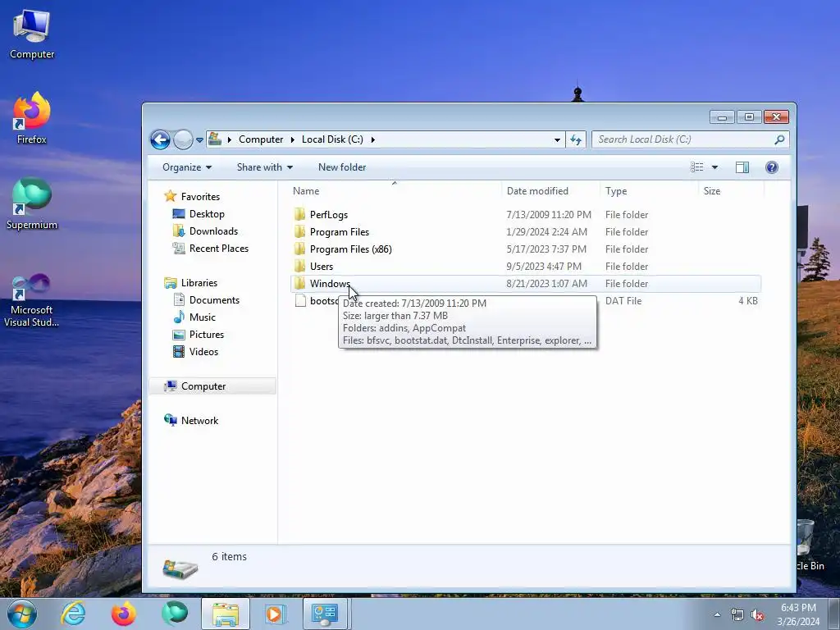This screenshot has height=630, width=840.
Task: Select the Firefox desktop shortcut
Action: tap(32, 118)
